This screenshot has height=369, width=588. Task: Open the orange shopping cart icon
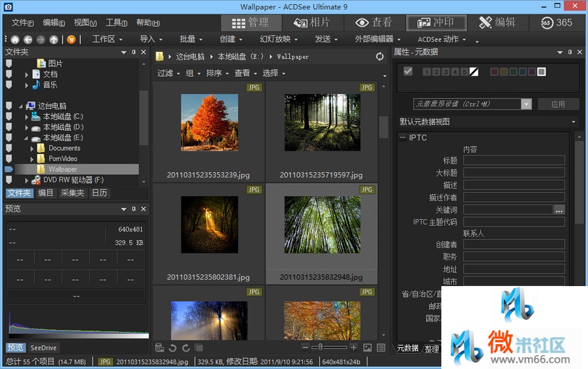pos(71,39)
